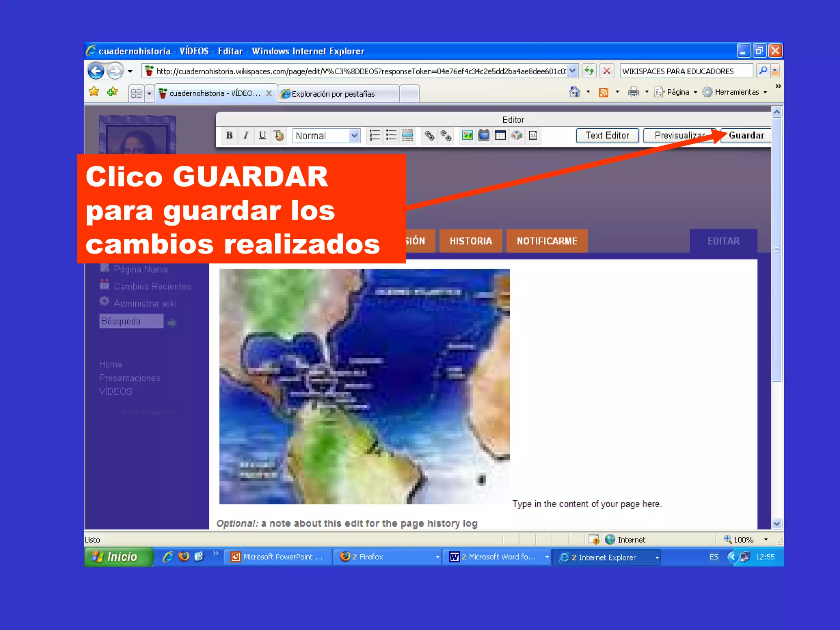Viewport: 840px width, 630px height.
Task: Insert a horizontal rule
Action: (407, 135)
